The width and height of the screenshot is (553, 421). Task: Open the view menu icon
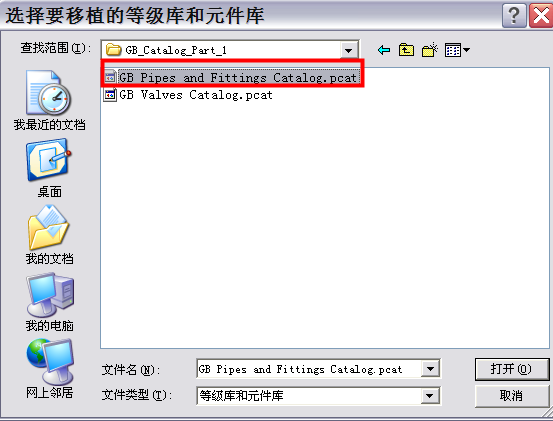[x=457, y=50]
